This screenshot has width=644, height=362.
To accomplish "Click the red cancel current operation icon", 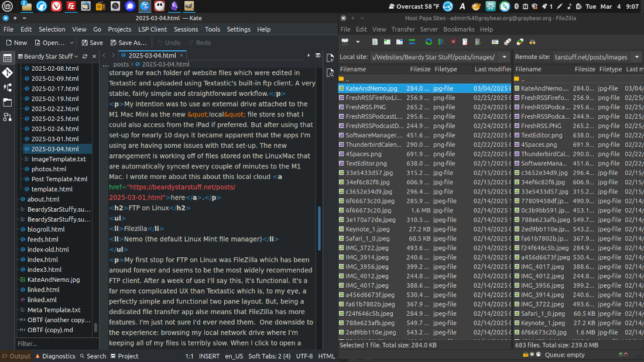I will click(453, 42).
